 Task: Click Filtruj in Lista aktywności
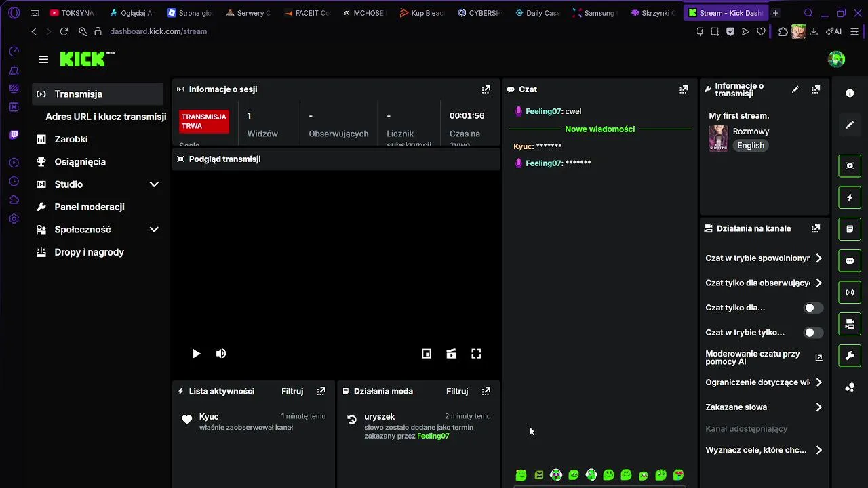pos(292,391)
